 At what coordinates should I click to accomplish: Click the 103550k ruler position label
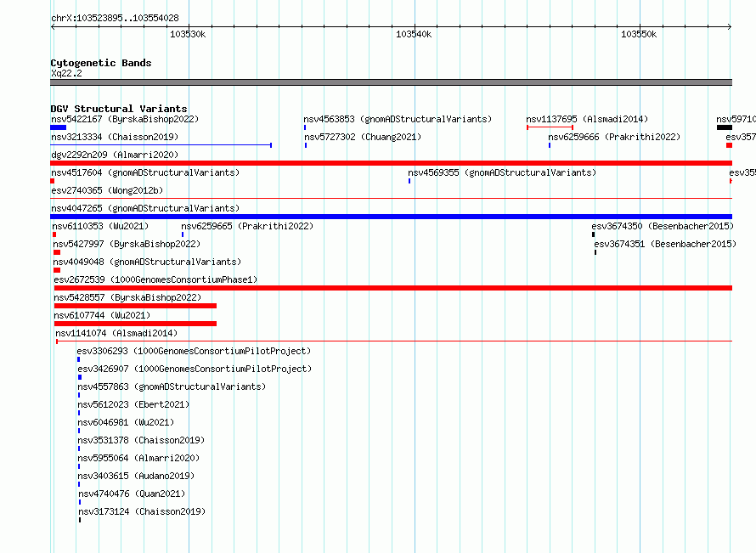click(639, 34)
